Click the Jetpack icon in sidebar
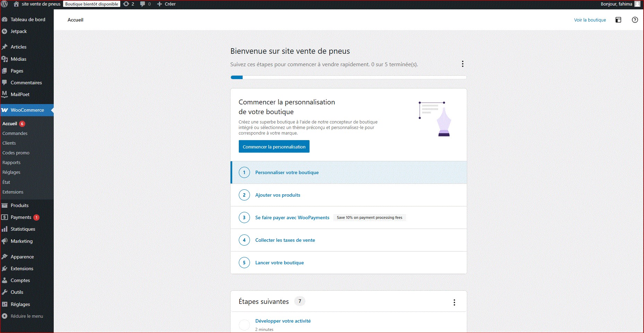 coord(5,31)
